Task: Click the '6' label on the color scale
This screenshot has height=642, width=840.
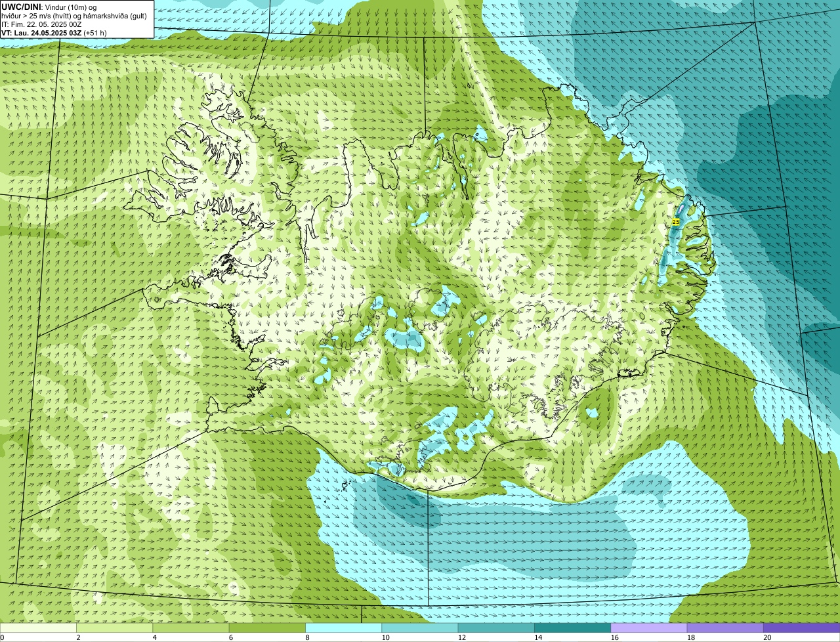Action: [x=230, y=637]
